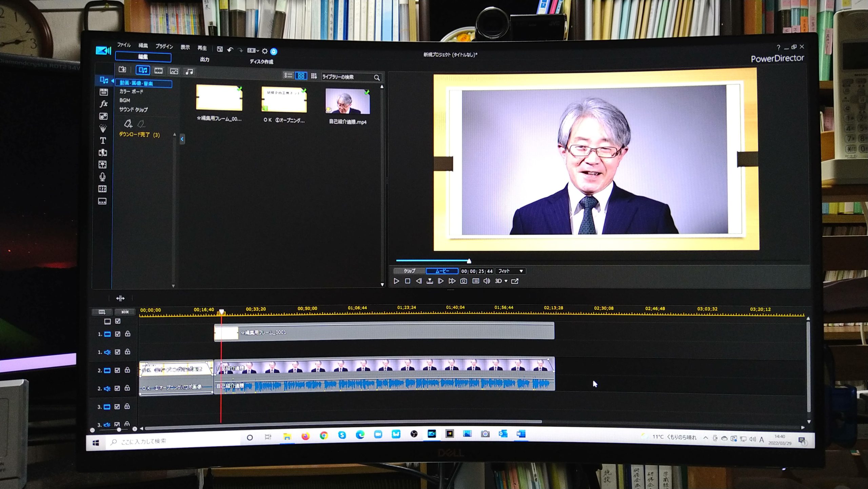Collapse the library explorer panel chevron

[182, 139]
